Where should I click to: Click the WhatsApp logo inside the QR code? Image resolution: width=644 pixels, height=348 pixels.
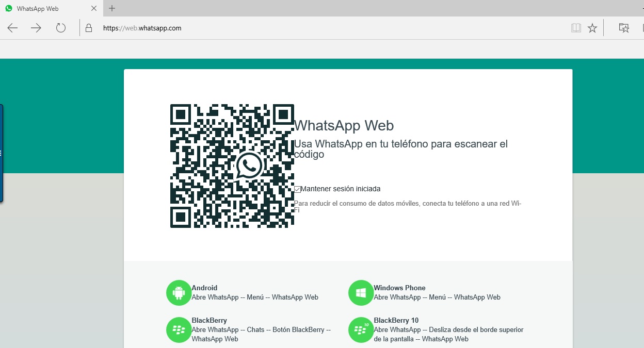[x=249, y=165]
